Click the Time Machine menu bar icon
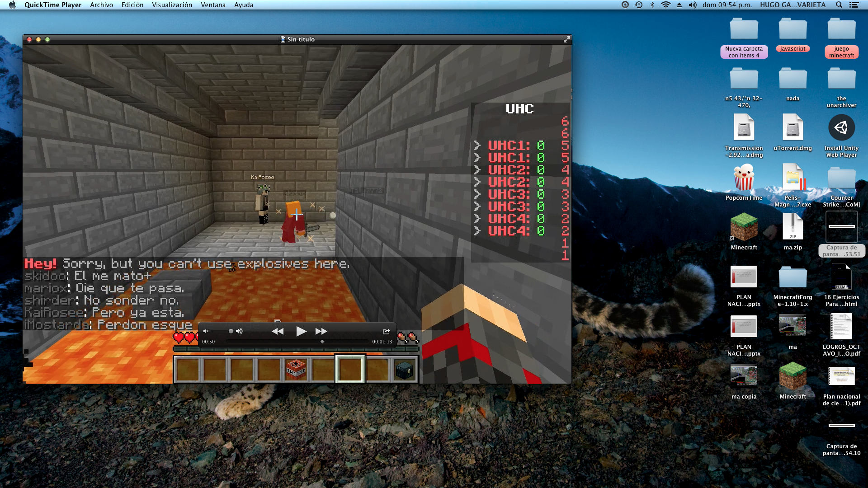 (639, 5)
